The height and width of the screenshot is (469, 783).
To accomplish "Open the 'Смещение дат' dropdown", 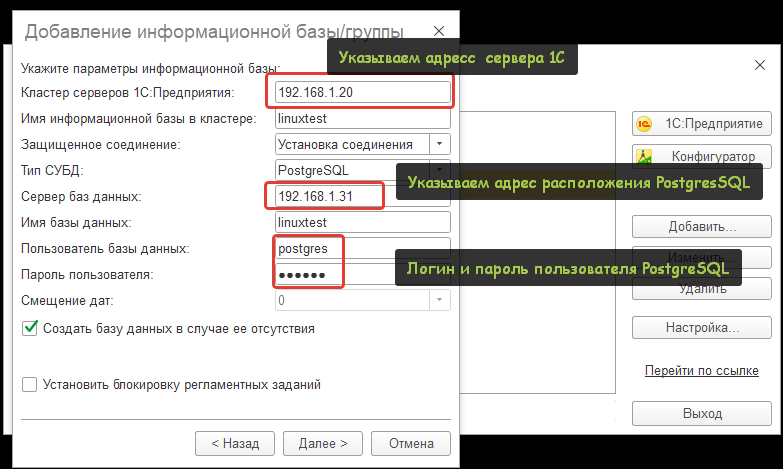I will click(440, 300).
